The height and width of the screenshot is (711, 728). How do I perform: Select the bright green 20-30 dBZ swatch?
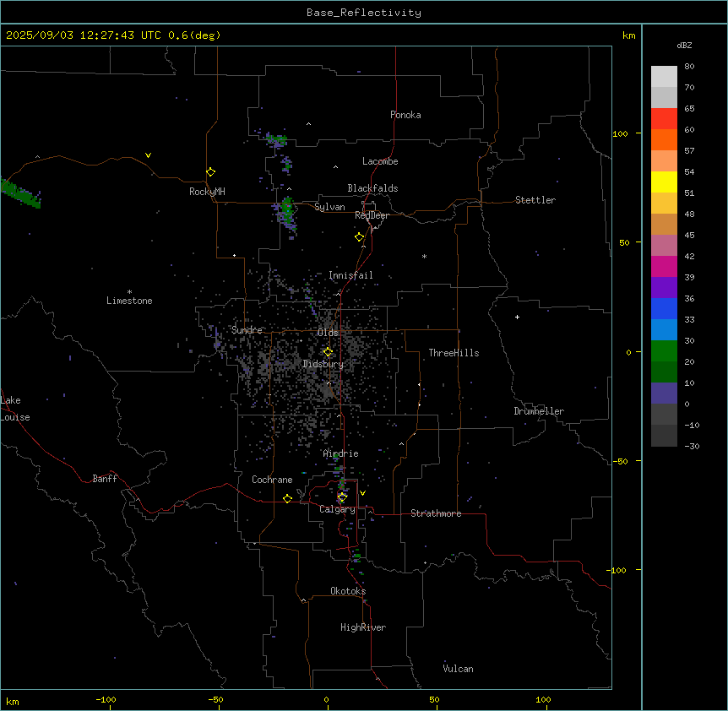coord(664,351)
